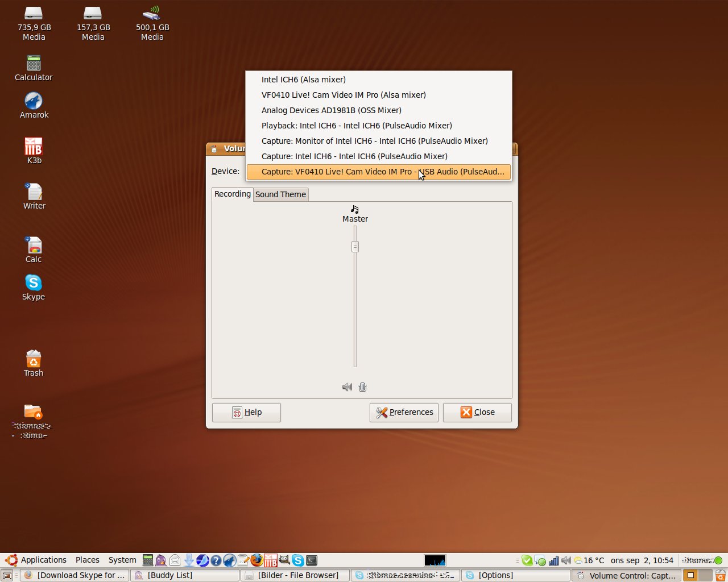Open the Places menu
This screenshot has height=582, width=728.
(x=88, y=560)
